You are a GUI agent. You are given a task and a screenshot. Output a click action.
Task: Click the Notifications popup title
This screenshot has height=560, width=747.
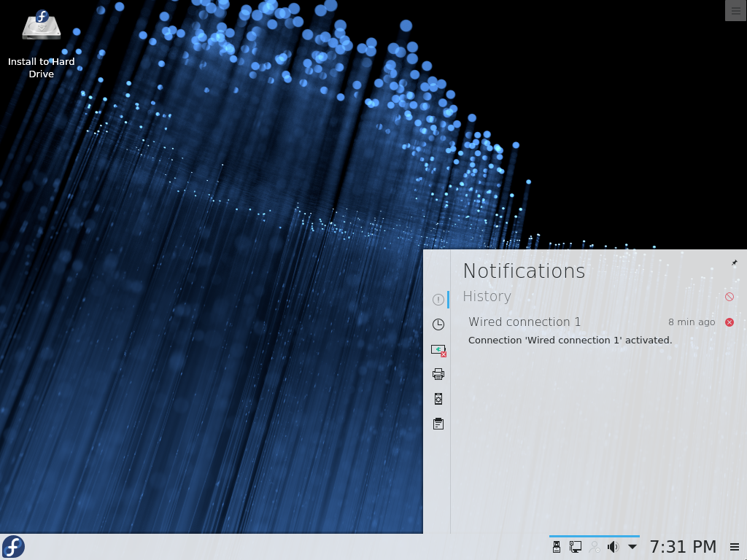(524, 271)
